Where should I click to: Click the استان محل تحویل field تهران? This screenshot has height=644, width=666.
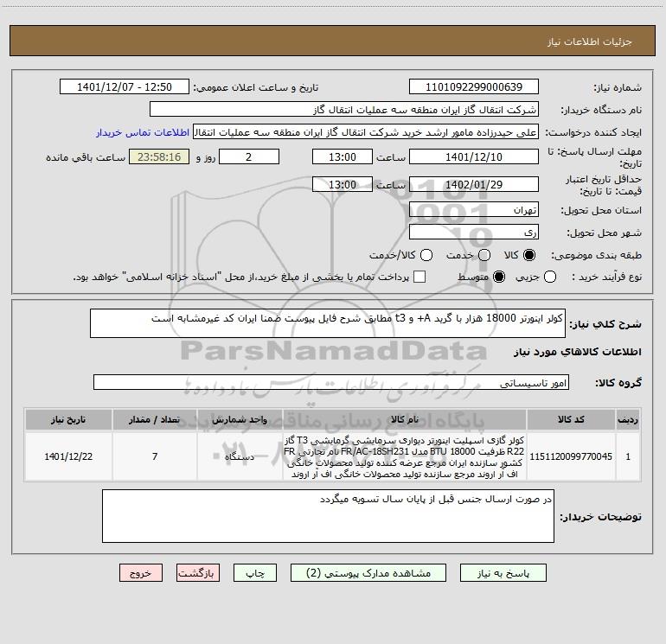[474, 210]
